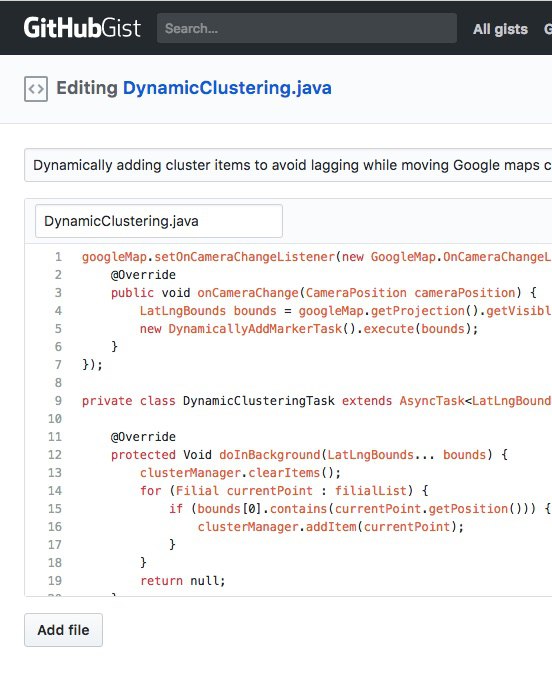Click onCameraChange method name on line 3
The height and width of the screenshot is (677, 552).
click(248, 293)
